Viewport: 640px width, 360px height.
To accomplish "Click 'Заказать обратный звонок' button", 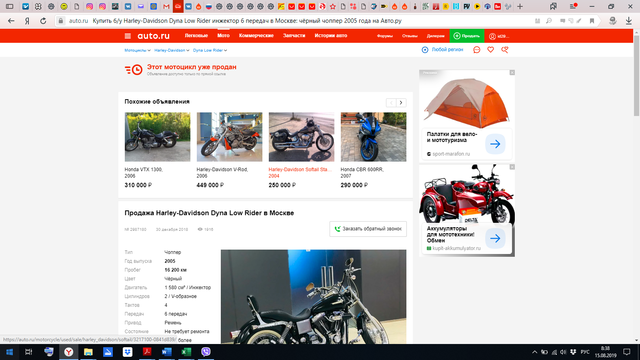I will [368, 229].
